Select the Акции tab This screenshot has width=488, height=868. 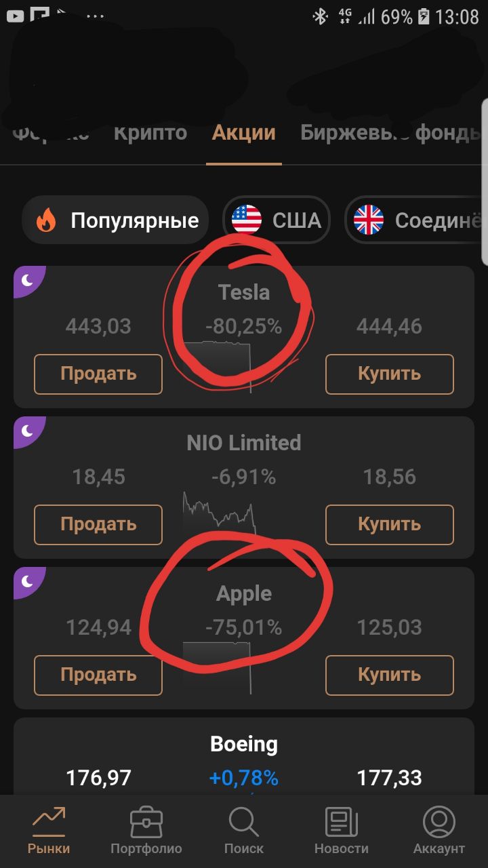coord(244,132)
